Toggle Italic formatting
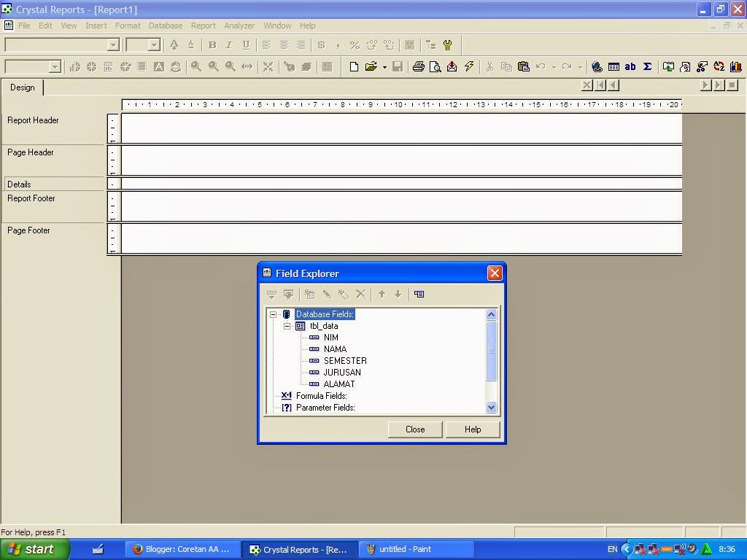The width and height of the screenshot is (747, 560). tap(228, 45)
